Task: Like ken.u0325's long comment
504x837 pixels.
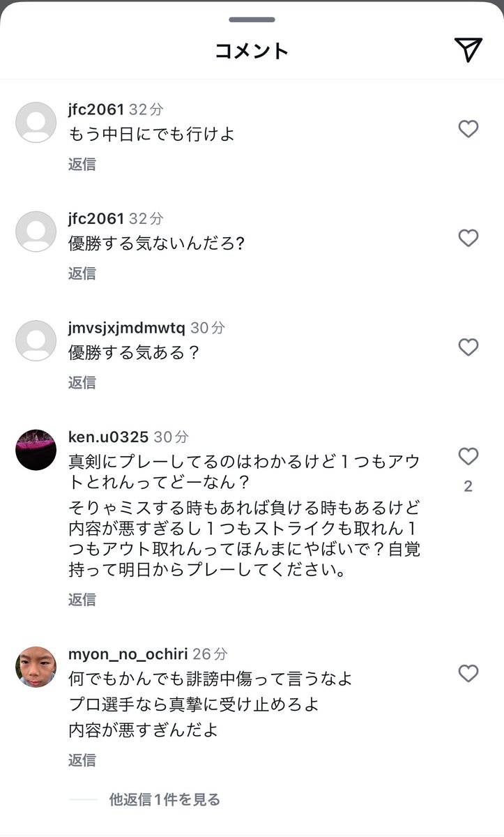Action: [x=468, y=457]
